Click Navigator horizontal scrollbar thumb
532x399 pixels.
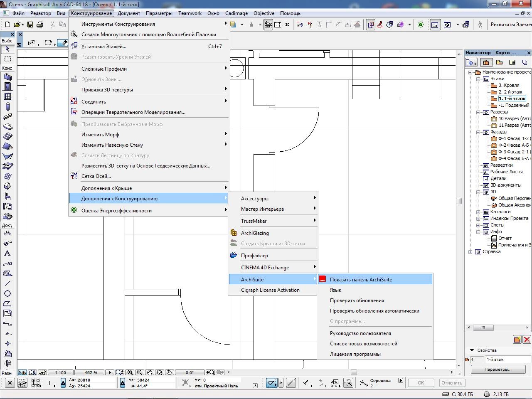pos(483,328)
